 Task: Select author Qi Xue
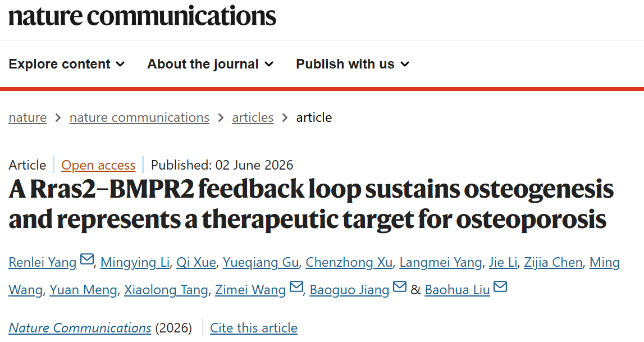click(196, 262)
